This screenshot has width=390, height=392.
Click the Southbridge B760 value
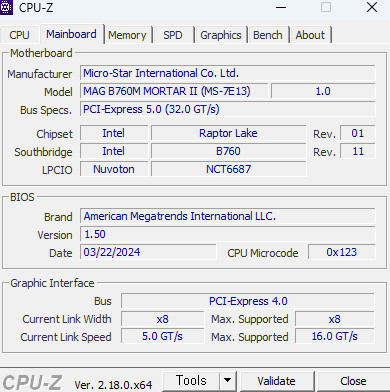tap(228, 151)
